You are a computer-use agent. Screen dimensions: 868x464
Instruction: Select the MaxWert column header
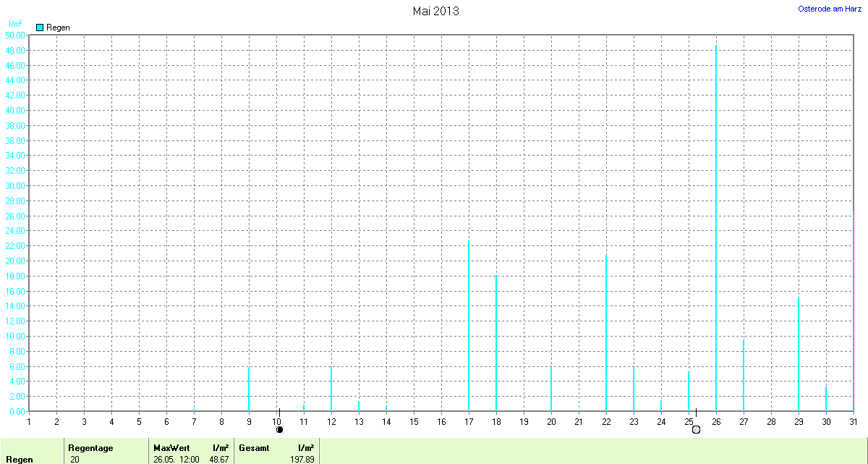coord(171,448)
